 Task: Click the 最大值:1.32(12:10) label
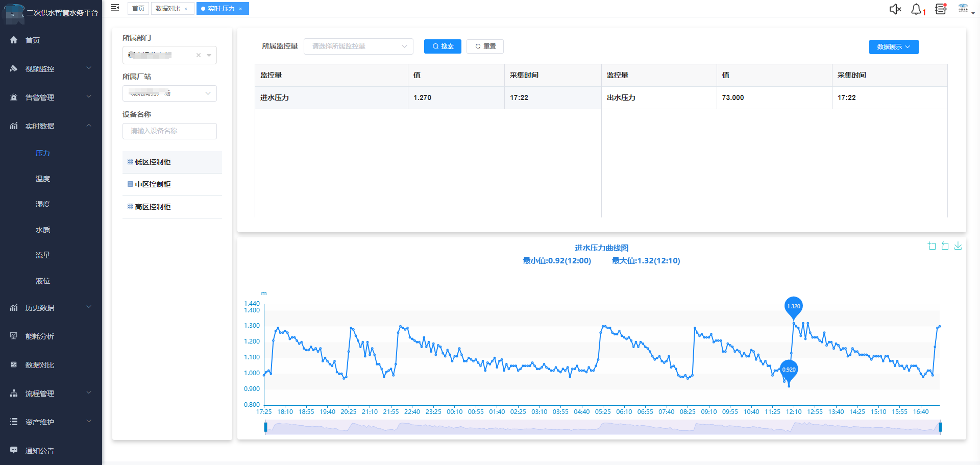click(646, 261)
